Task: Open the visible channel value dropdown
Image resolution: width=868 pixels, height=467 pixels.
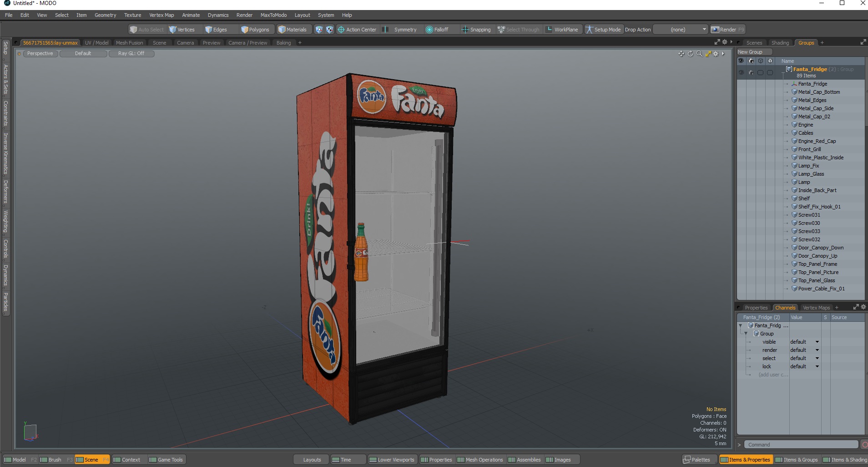Action: 804,342
